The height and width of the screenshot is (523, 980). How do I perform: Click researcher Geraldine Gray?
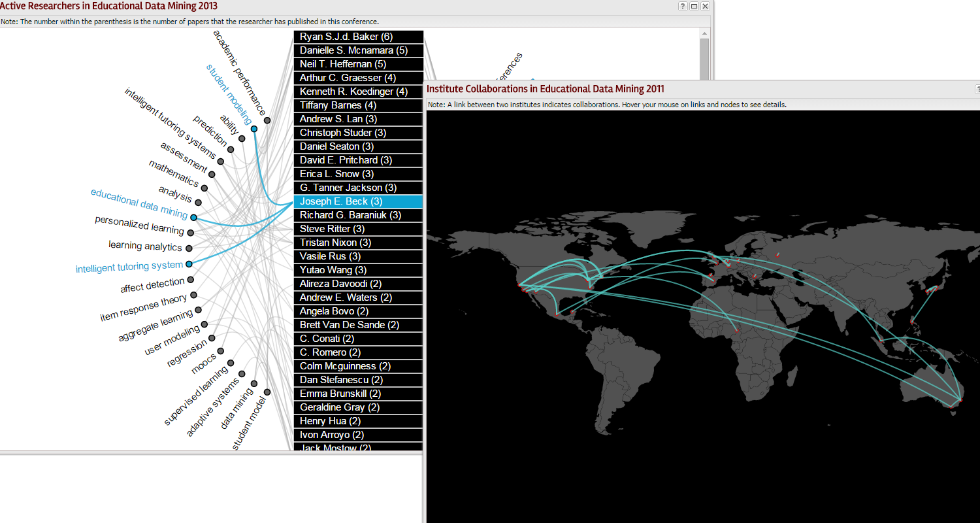point(358,407)
